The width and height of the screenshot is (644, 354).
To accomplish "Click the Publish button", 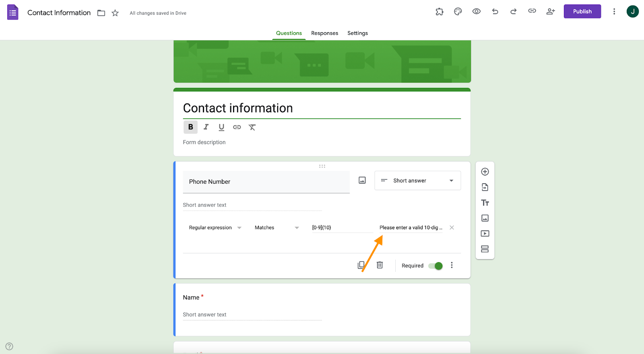I will [x=582, y=11].
